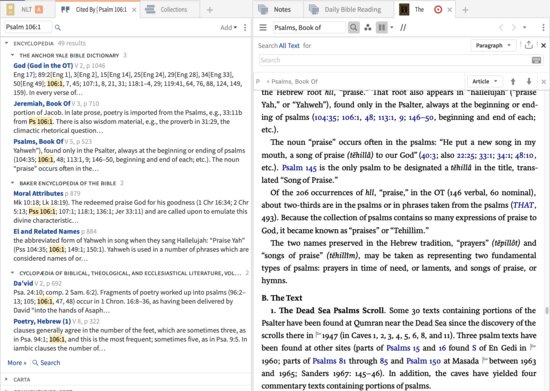The width and height of the screenshot is (550, 391).
Task: Click the Search link under results
Action: 46,363
